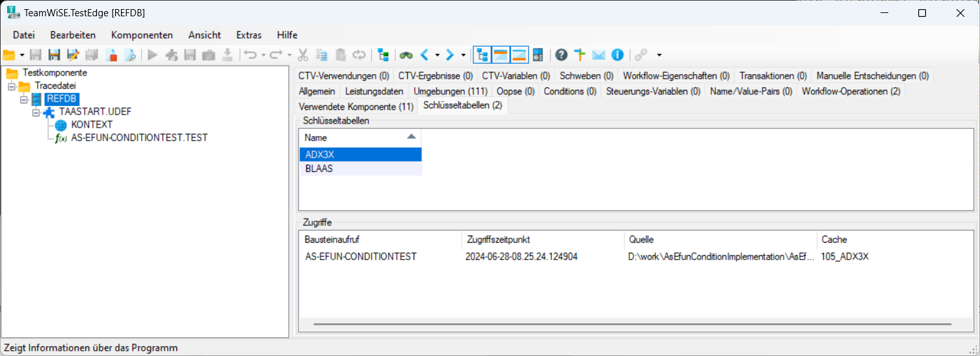The width and height of the screenshot is (980, 356).
Task: Switch to the Umgebungen (111) tab
Action: coord(450,91)
